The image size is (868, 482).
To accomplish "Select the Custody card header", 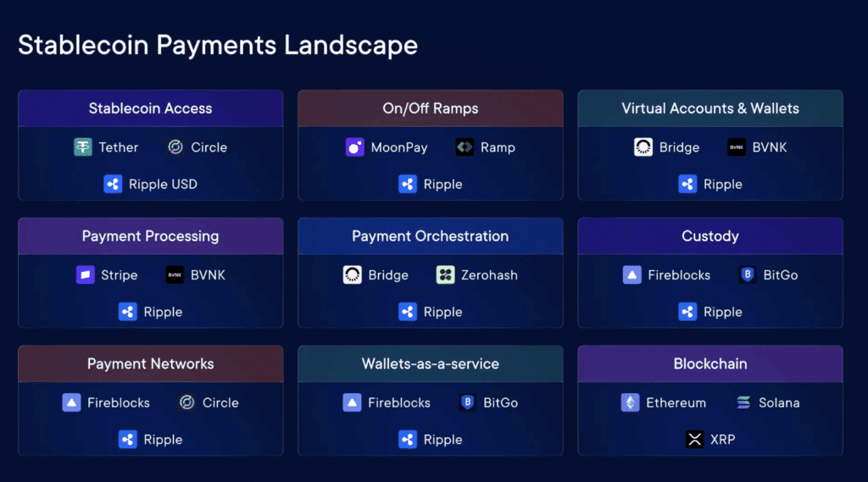I will (x=710, y=236).
